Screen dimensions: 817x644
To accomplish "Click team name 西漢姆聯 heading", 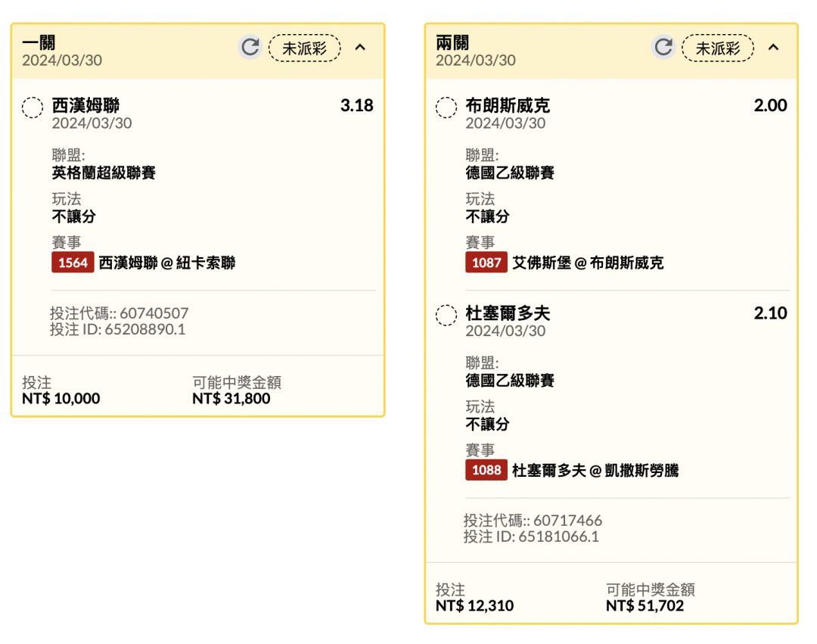I will pos(85,106).
